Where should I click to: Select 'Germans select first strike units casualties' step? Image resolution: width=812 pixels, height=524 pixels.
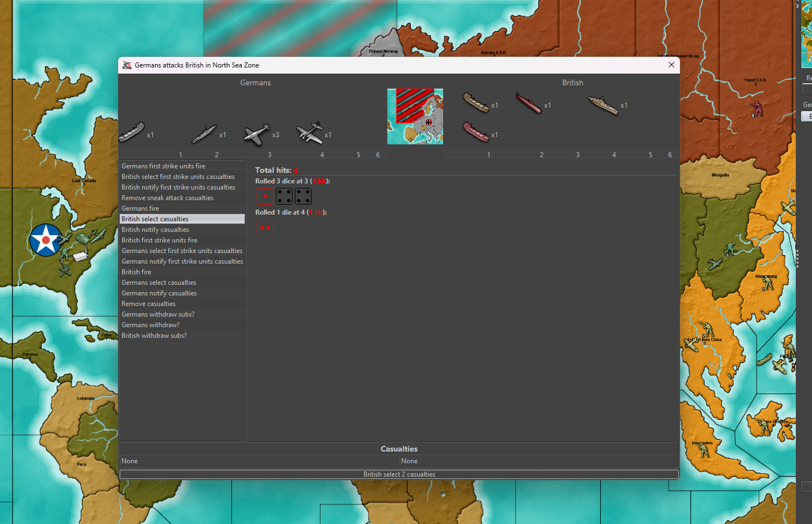coord(182,251)
